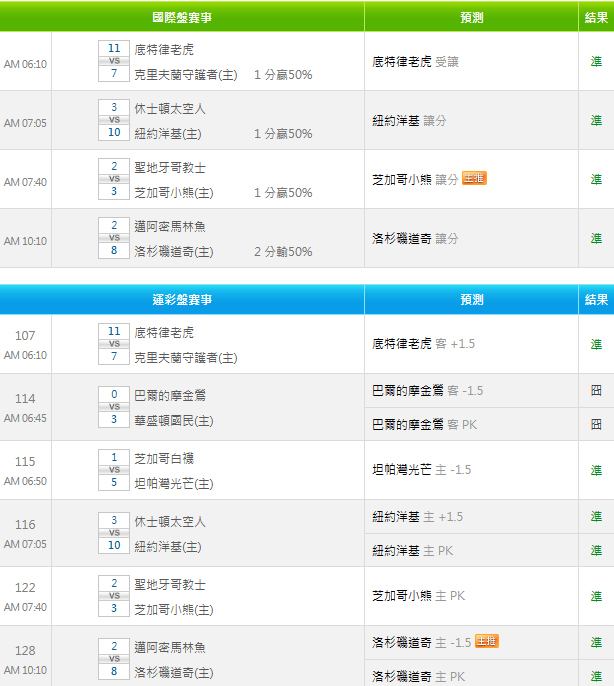
Task: Click the 坦帕灣光芒 主 -1.5 prediction
Action: [x=422, y=470]
